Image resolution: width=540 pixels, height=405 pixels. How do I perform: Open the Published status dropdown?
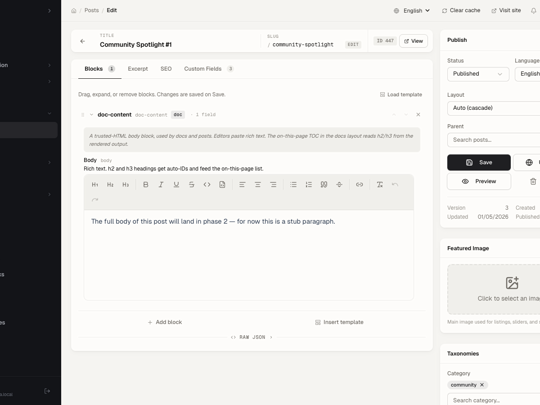pos(478,74)
